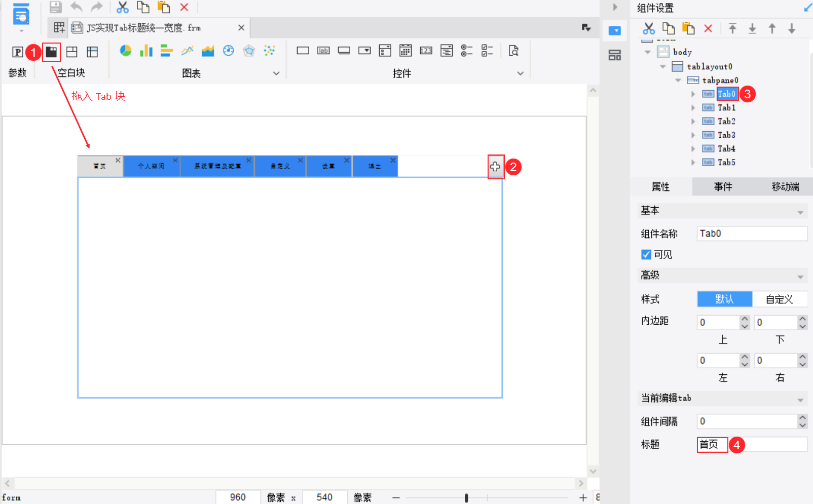Select the dropdown box widget icon

coord(364,51)
